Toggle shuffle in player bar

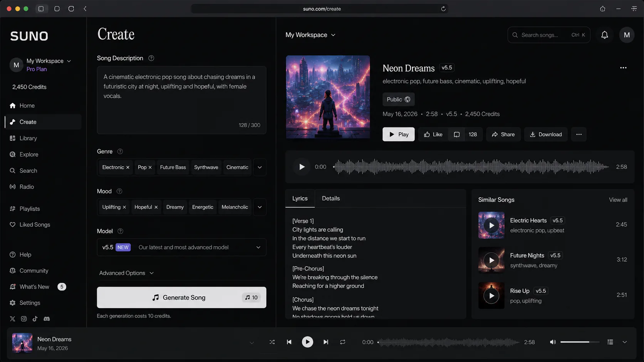coord(272,342)
